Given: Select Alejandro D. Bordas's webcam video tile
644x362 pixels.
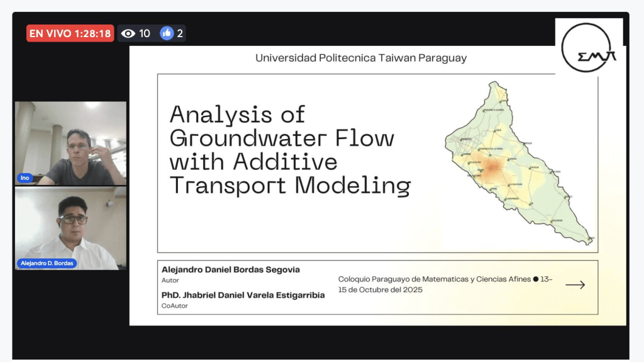Looking at the screenshot, I should (x=70, y=228).
